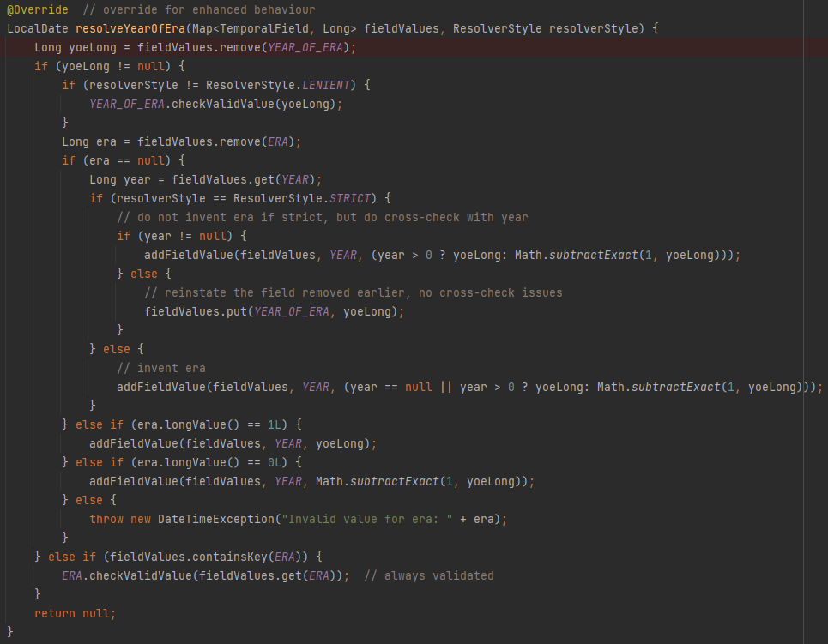The height and width of the screenshot is (644, 828).
Task: Click YEAR_OF_ERA.checkValidValue(yoeLong) call
Action: (216, 104)
